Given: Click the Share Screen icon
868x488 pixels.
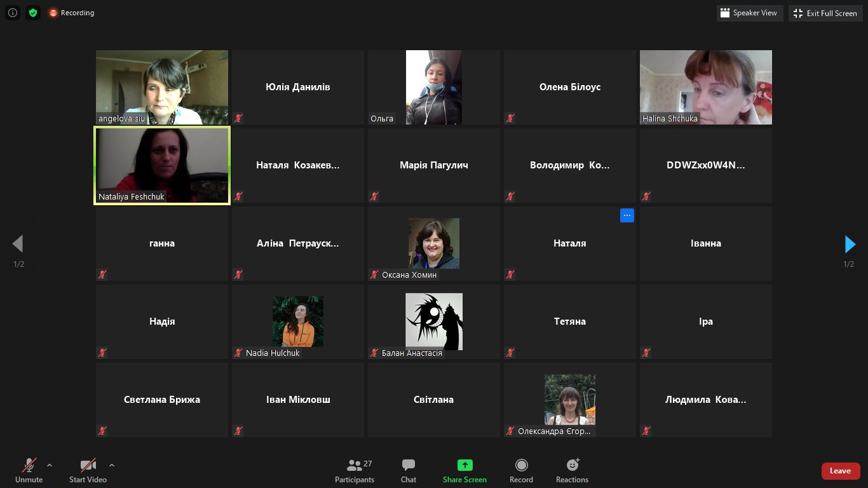Looking at the screenshot, I should pyautogui.click(x=465, y=466).
